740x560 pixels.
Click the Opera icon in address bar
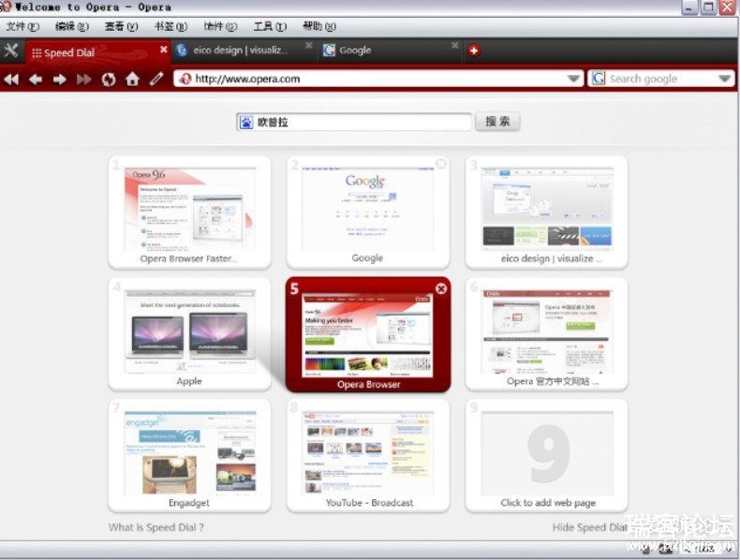tap(185, 79)
